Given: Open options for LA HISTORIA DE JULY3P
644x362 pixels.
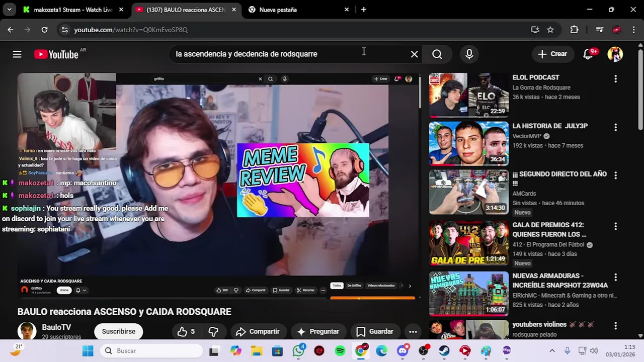Looking at the screenshot, I should tap(615, 128).
